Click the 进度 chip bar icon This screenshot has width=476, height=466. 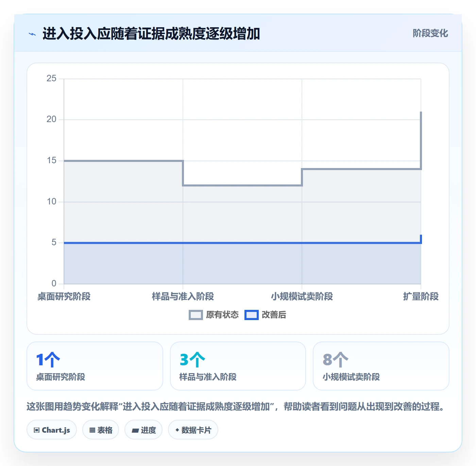(135, 430)
